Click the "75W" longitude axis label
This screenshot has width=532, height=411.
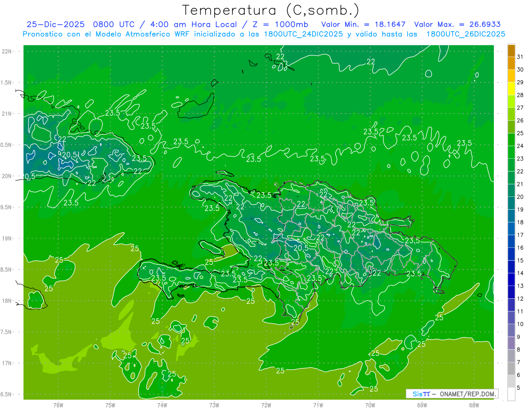coord(110,405)
